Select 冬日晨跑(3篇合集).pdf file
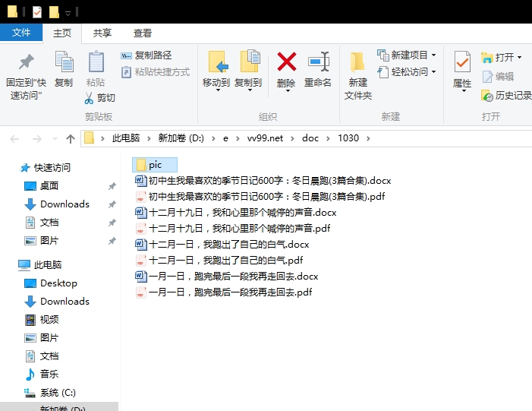Viewport: 532px width, 411px height. (x=260, y=197)
